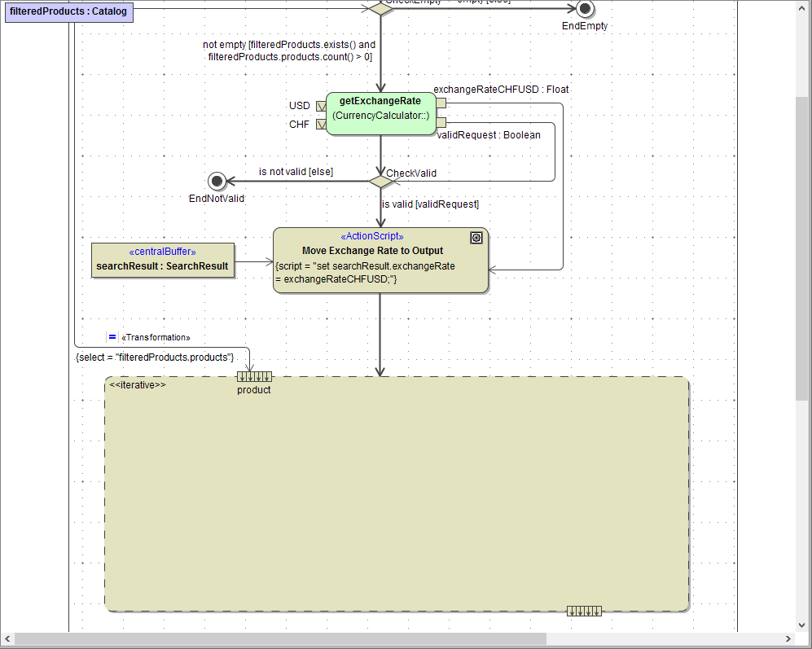This screenshot has width=812, height=649.
Task: Click the EndEmpty activity final node
Action: click(x=584, y=10)
